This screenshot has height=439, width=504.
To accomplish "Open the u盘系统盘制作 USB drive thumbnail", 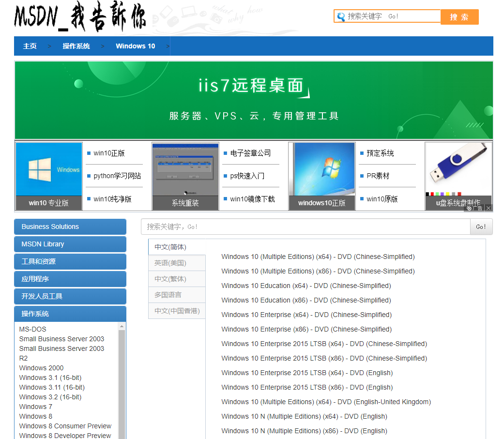I will [458, 177].
